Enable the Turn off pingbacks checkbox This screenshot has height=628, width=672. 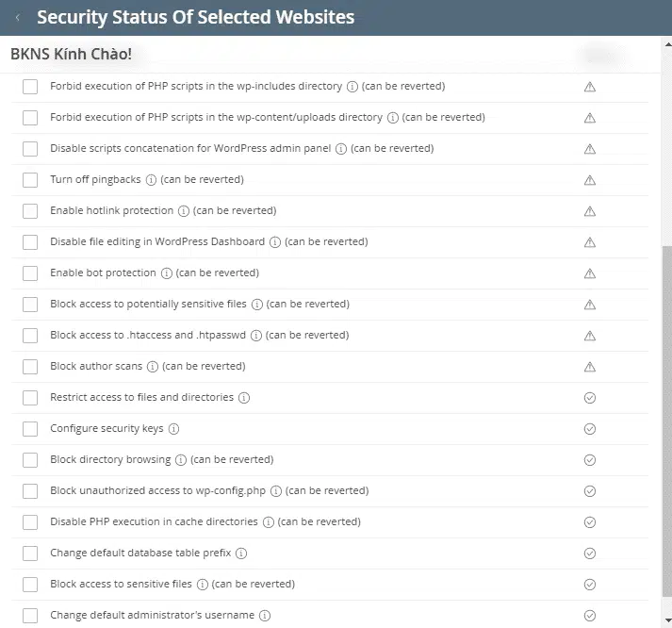[x=30, y=180]
